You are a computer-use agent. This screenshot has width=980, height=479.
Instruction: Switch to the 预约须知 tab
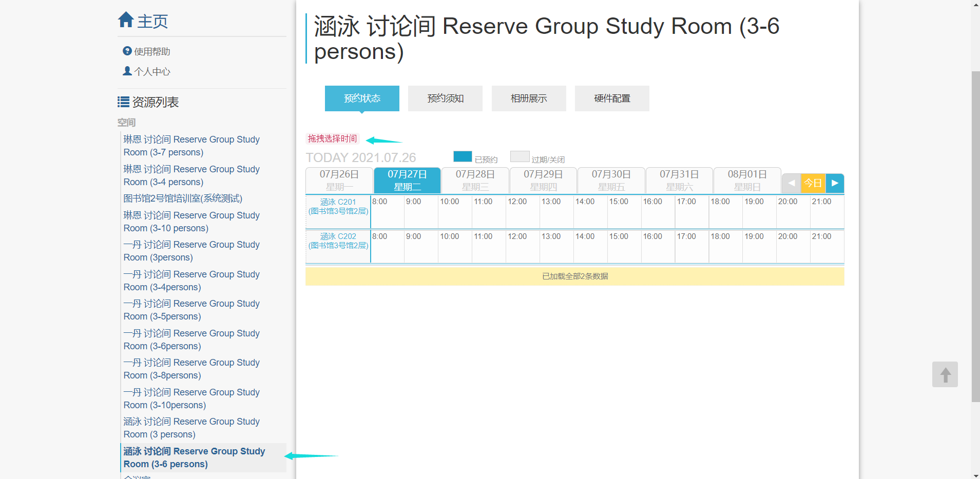click(x=445, y=98)
